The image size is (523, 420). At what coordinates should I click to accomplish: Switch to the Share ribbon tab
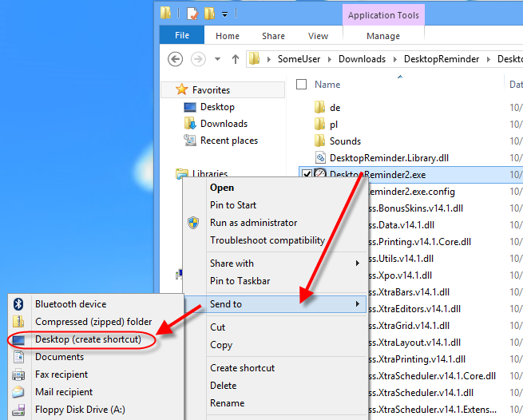point(273,36)
